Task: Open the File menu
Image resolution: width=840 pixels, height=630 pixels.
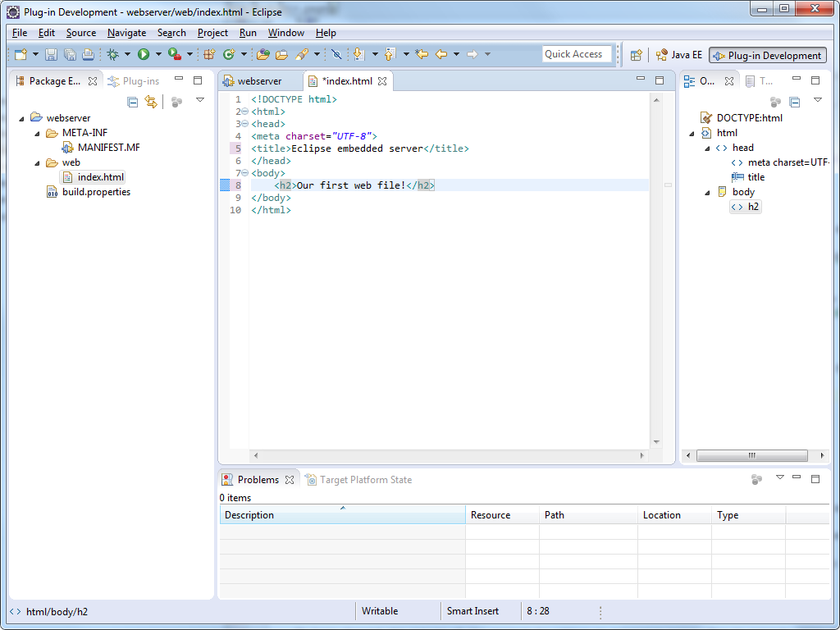Action: [x=20, y=33]
